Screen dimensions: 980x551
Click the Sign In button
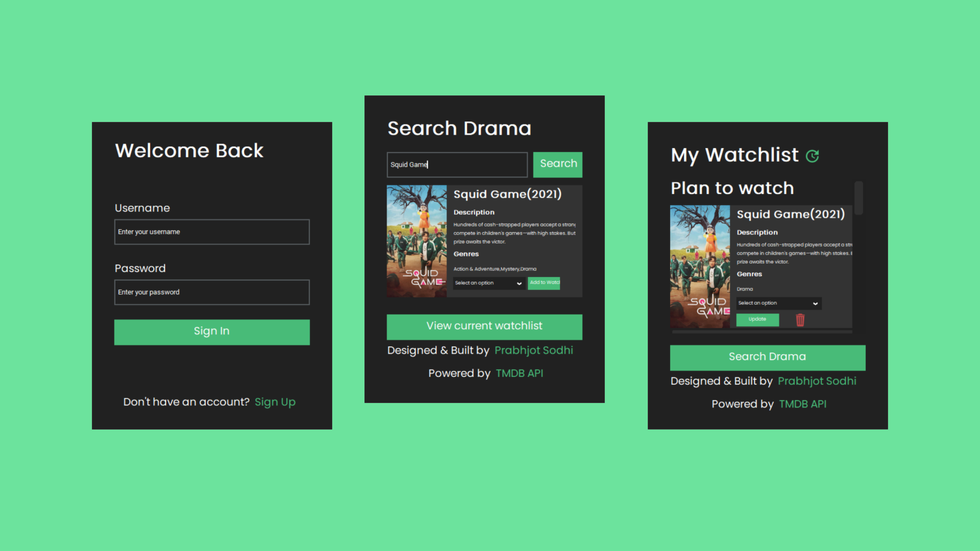pyautogui.click(x=212, y=332)
